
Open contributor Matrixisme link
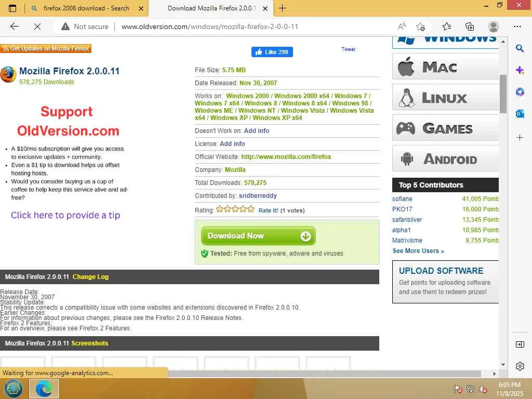pos(407,240)
